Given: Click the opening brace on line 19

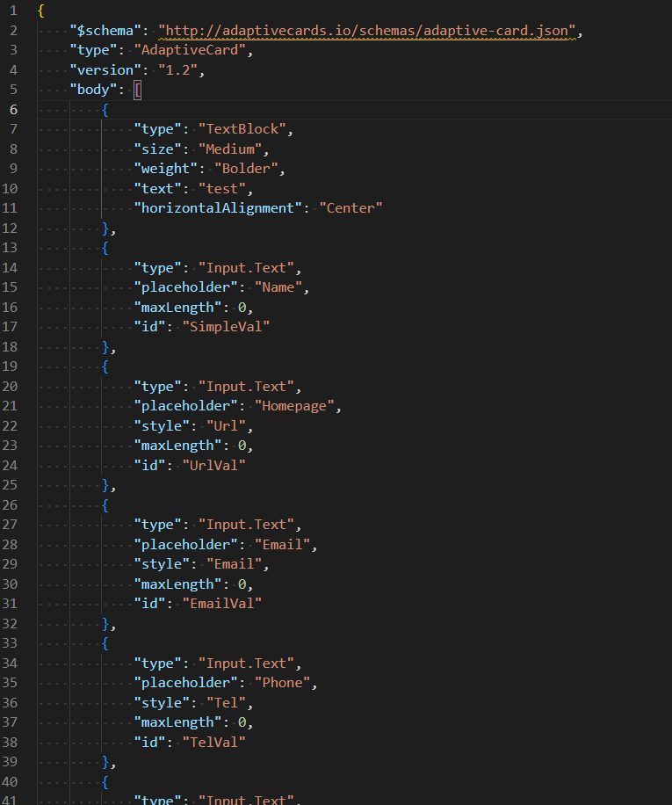Looking at the screenshot, I should pos(105,366).
